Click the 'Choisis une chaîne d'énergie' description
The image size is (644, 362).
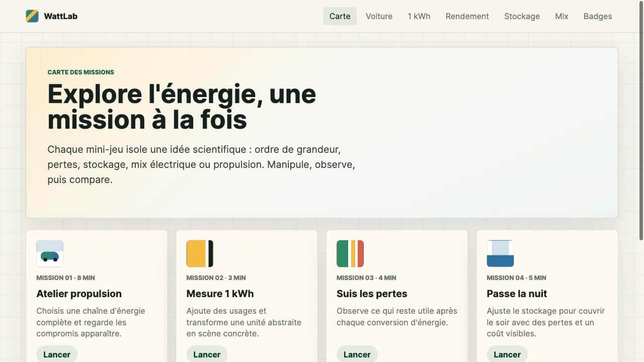point(91,322)
